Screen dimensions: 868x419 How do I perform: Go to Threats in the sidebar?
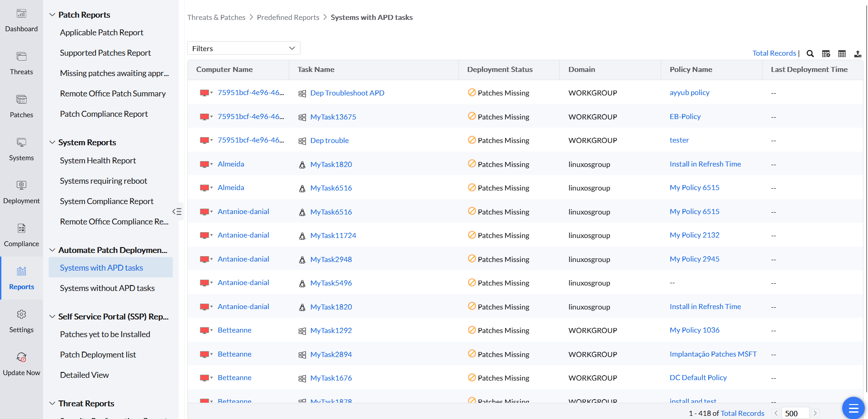[x=21, y=63]
